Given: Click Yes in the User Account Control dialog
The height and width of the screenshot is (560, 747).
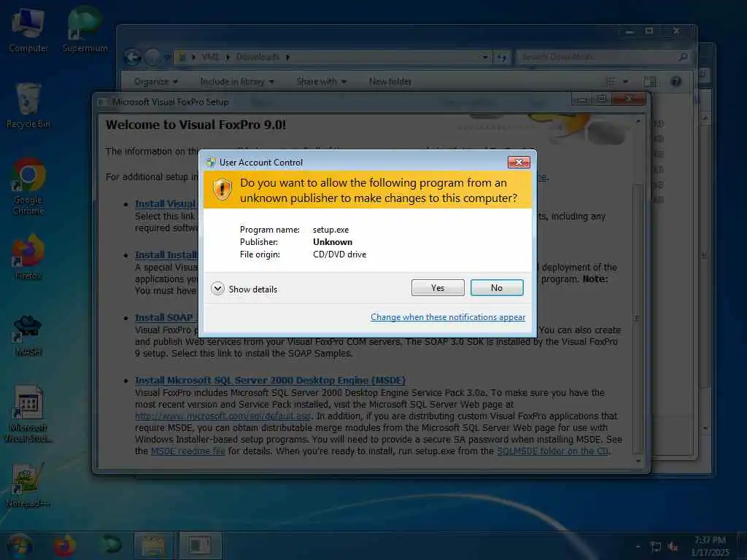Looking at the screenshot, I should (438, 287).
